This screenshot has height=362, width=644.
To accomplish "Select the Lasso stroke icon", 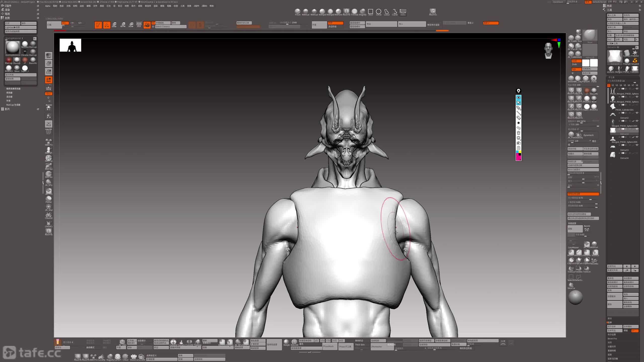I will pos(387,12).
